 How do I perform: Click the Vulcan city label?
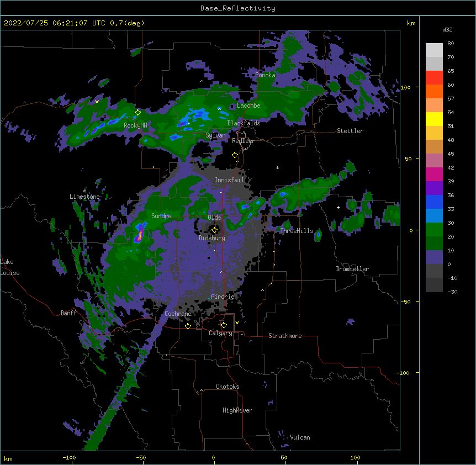coord(300,437)
